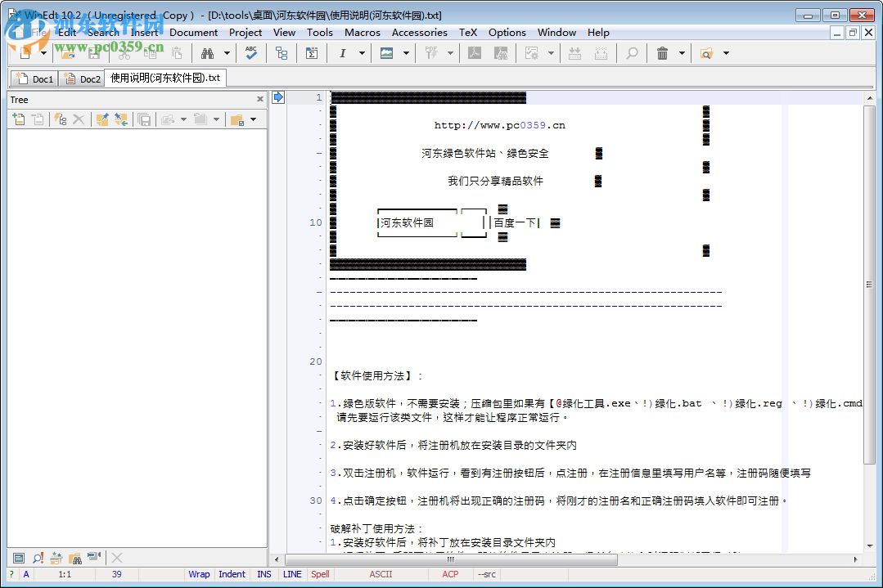Close the Tree panel with its X button

[x=260, y=99]
